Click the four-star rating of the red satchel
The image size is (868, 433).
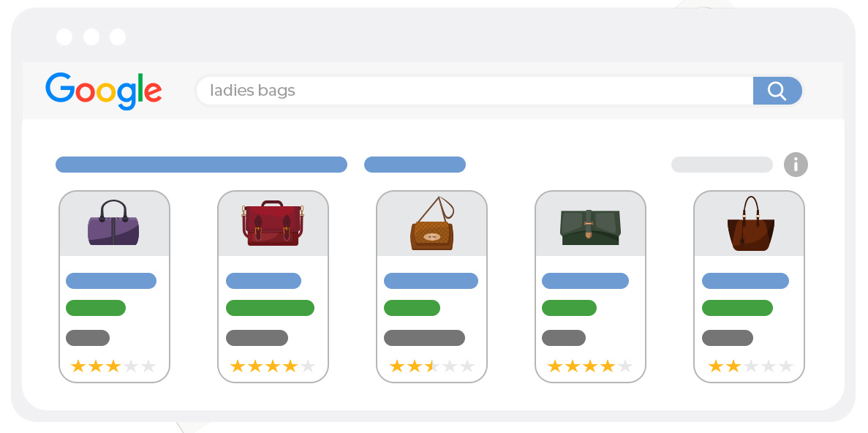tap(272, 366)
